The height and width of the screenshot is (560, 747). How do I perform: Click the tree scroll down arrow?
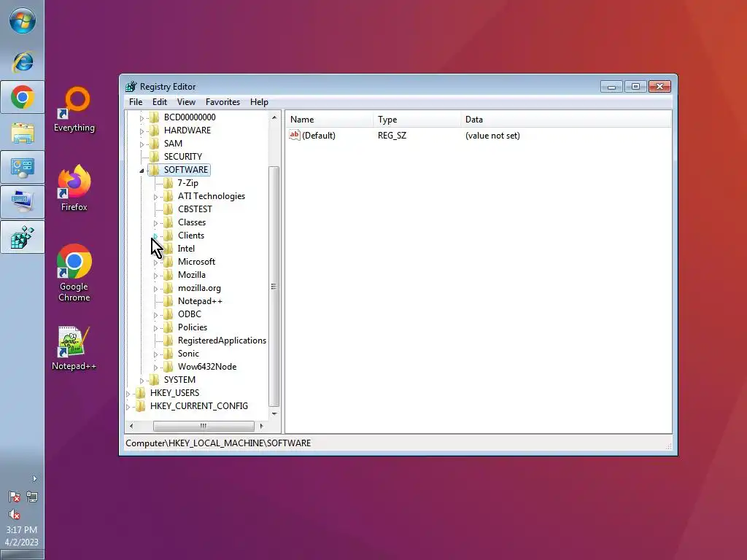[x=274, y=413]
